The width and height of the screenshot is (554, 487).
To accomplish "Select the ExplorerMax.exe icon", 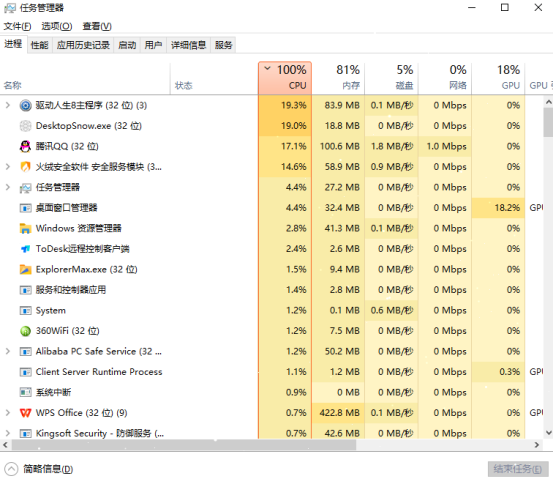I will pyautogui.click(x=25, y=269).
